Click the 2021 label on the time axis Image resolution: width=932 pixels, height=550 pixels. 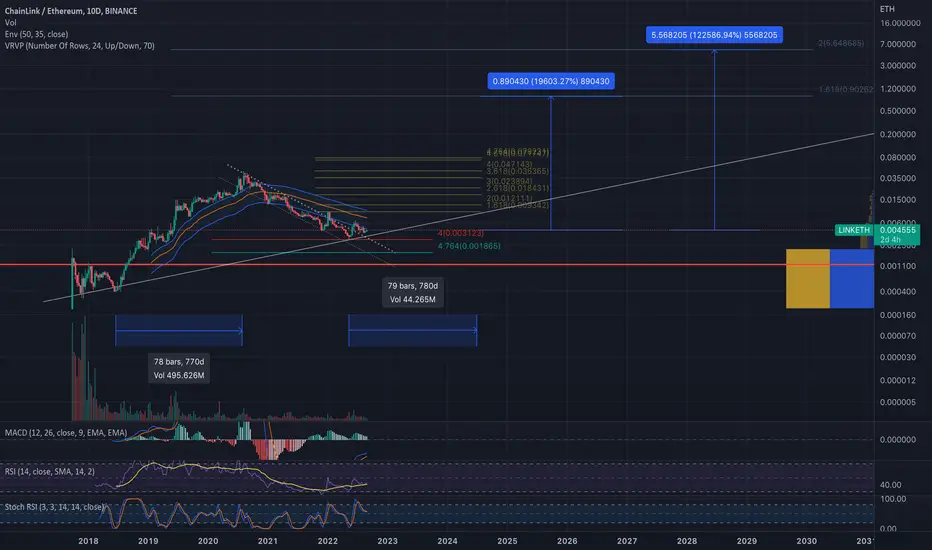(x=267, y=540)
